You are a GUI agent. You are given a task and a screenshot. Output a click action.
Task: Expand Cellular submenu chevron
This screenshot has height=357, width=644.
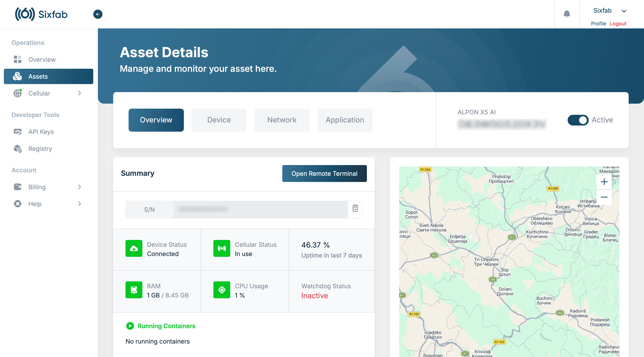tap(79, 93)
